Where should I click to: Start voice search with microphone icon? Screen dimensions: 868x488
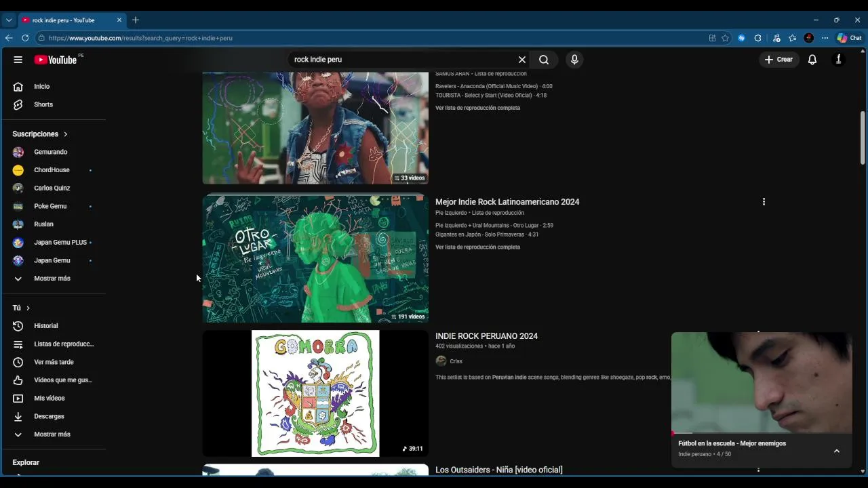pyautogui.click(x=574, y=60)
